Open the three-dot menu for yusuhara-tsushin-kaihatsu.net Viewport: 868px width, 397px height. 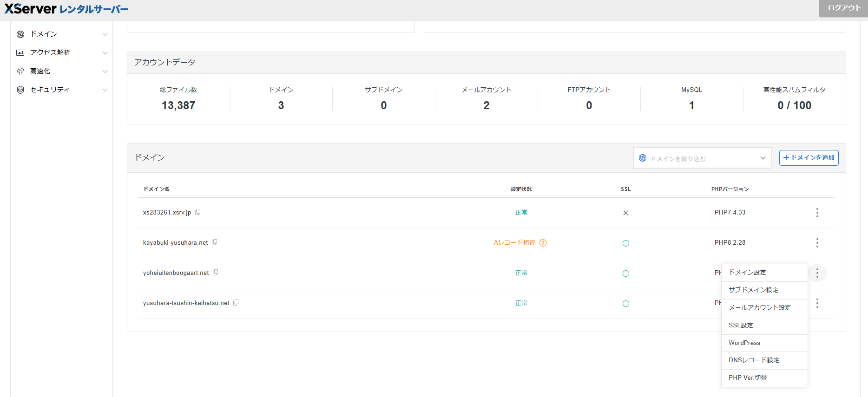pyautogui.click(x=817, y=303)
